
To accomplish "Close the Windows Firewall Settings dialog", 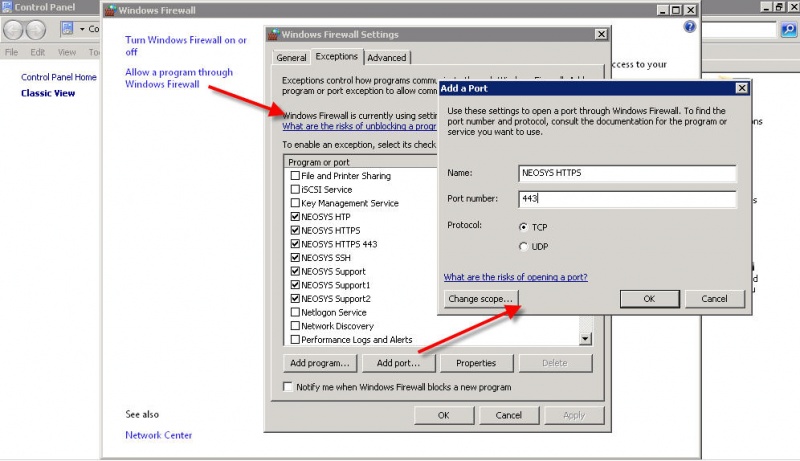I will [x=601, y=34].
